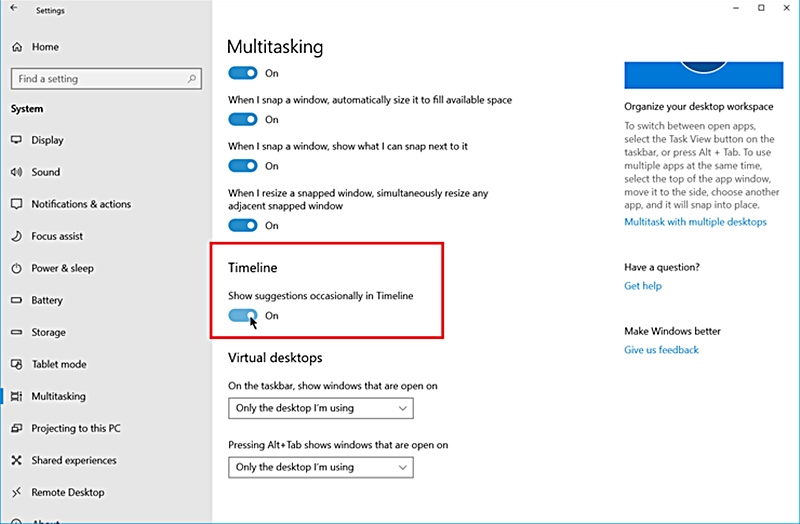800x524 pixels.
Task: Go to Remote Desktop settings
Action: tap(67, 492)
